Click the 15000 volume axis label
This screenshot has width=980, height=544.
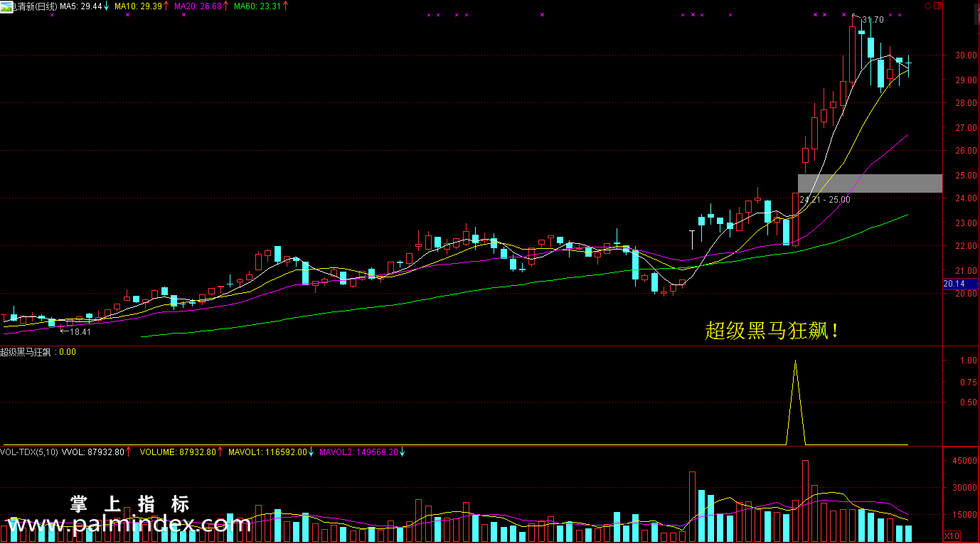tap(965, 515)
